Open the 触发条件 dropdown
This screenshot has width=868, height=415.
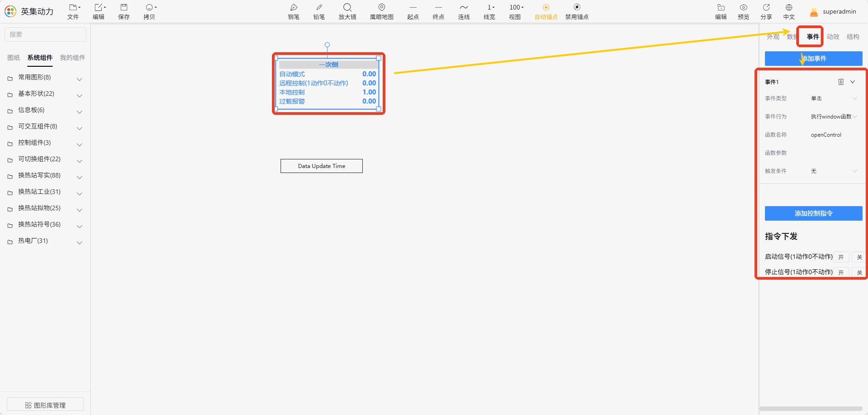tap(834, 171)
